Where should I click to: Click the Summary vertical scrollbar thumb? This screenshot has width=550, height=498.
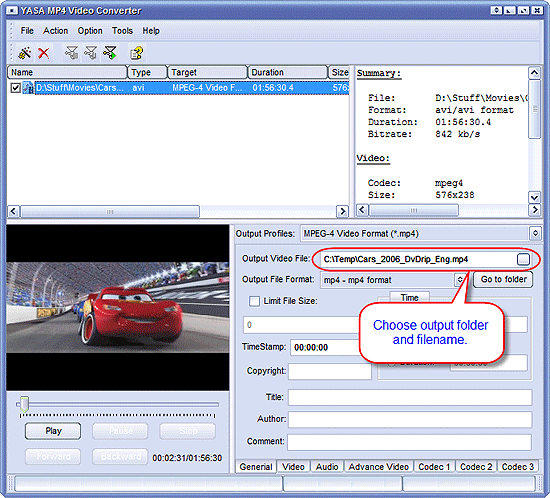click(534, 109)
